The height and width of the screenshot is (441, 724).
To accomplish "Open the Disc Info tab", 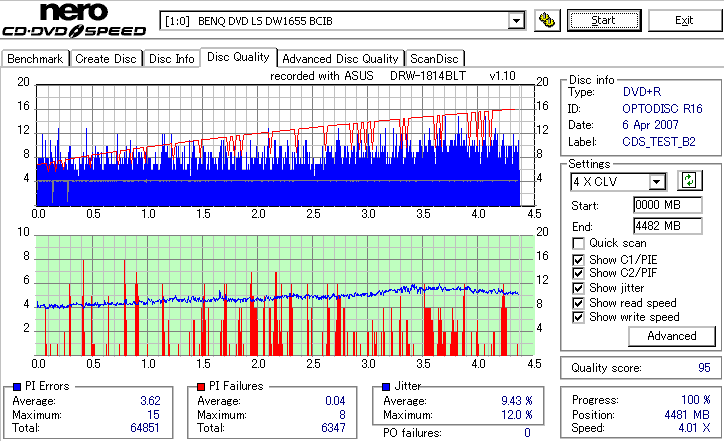I will (171, 59).
